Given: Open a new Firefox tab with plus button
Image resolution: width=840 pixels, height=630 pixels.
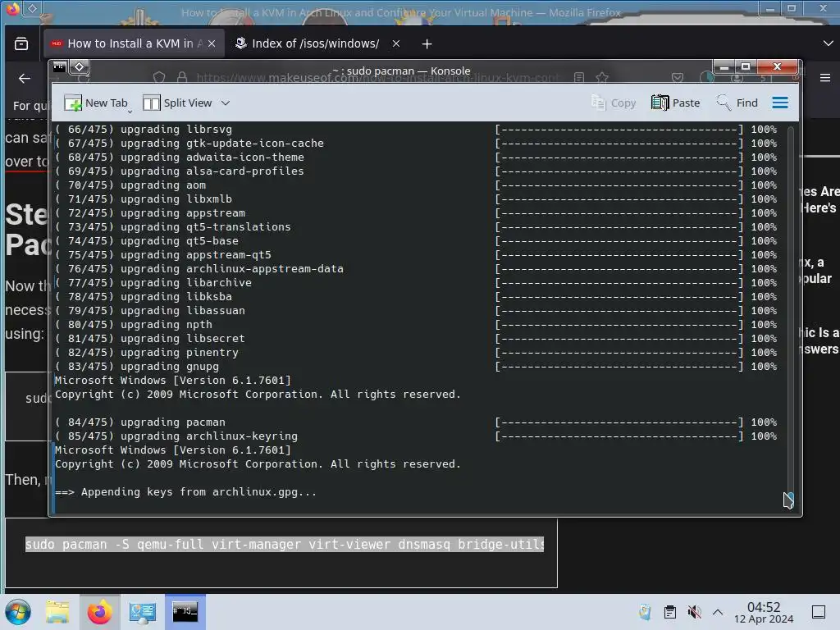Looking at the screenshot, I should click(x=427, y=44).
